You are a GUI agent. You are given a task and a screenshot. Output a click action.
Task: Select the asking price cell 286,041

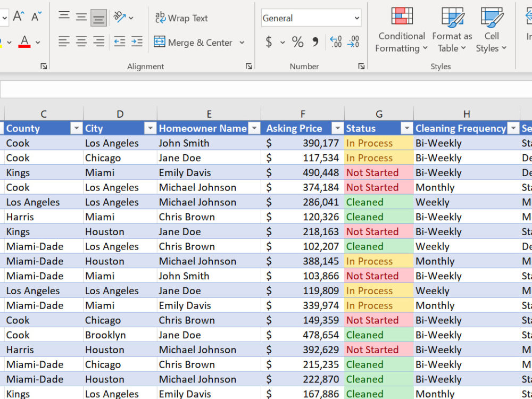tap(303, 202)
